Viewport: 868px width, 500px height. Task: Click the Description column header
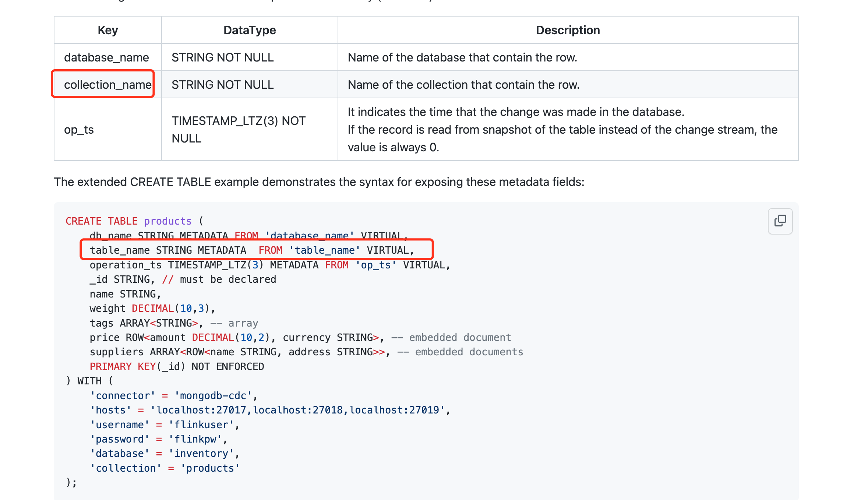point(568,30)
